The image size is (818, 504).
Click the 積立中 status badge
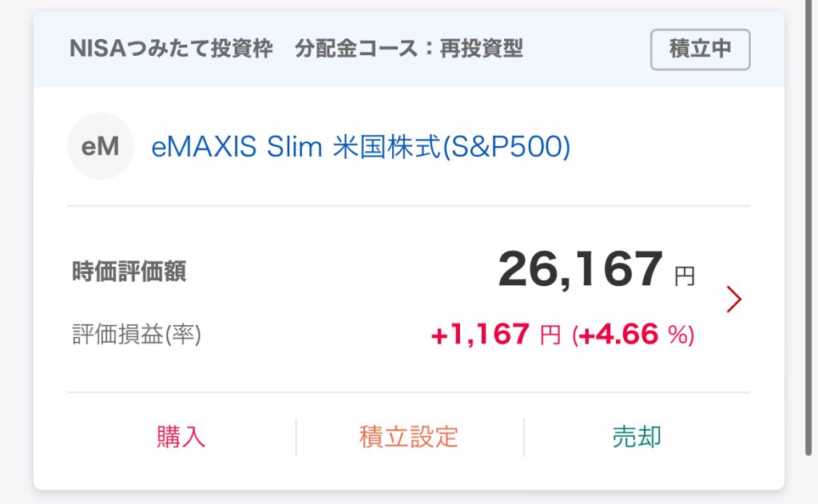tap(700, 50)
